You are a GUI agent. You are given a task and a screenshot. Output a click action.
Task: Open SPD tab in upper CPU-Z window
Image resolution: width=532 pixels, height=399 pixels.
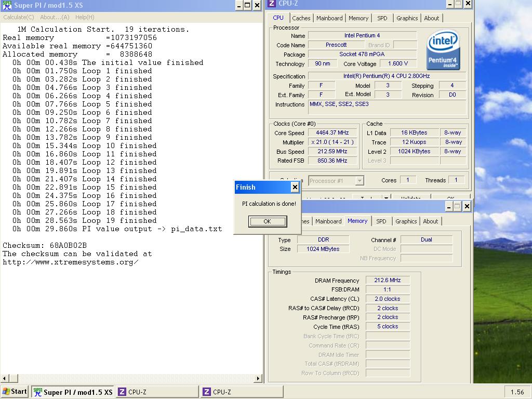[x=382, y=18]
